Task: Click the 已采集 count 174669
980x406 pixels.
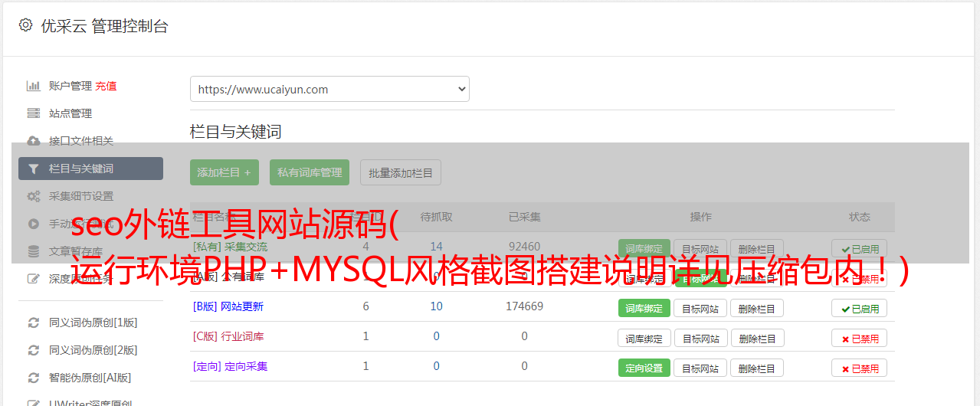Action: click(x=524, y=306)
